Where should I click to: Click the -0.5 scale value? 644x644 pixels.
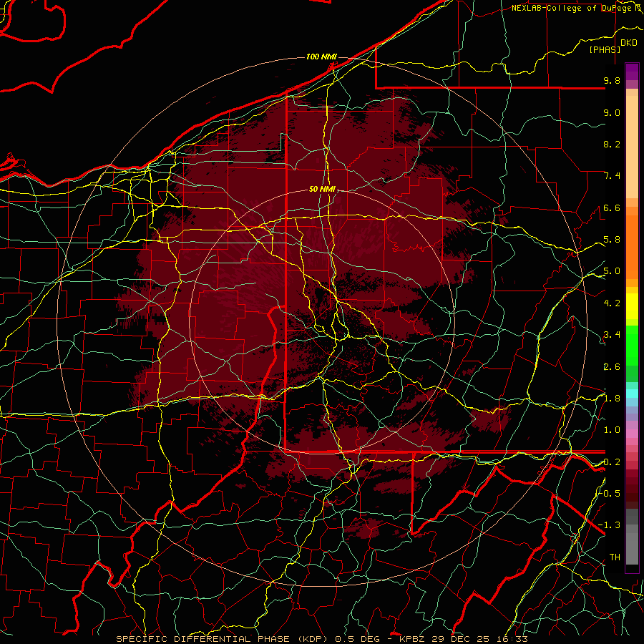(x=610, y=493)
